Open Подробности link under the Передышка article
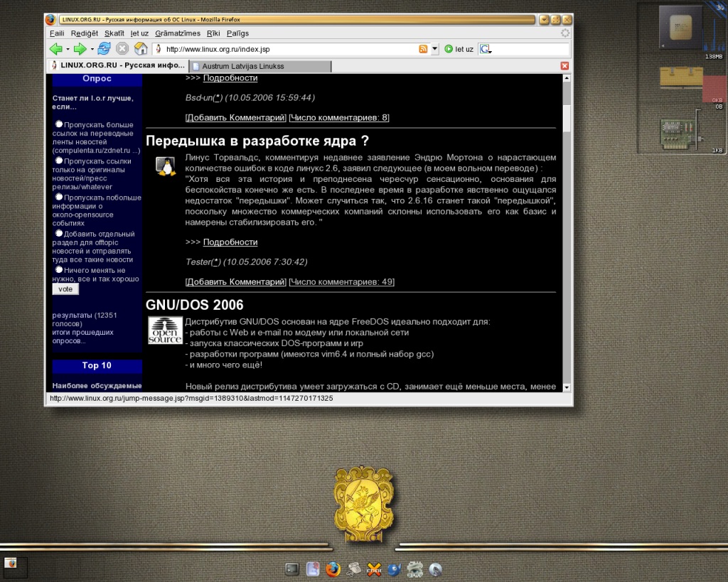 pyautogui.click(x=230, y=242)
